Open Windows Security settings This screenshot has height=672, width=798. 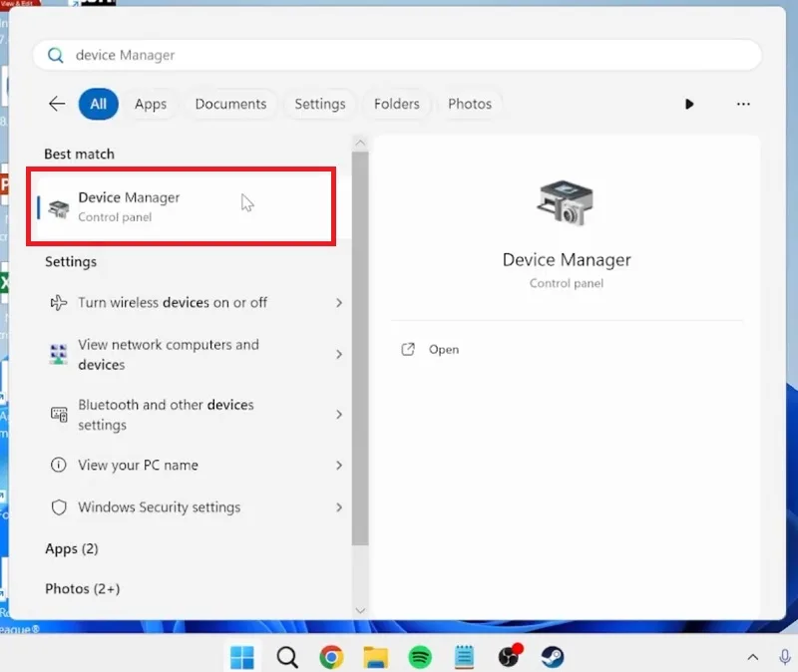coord(194,507)
